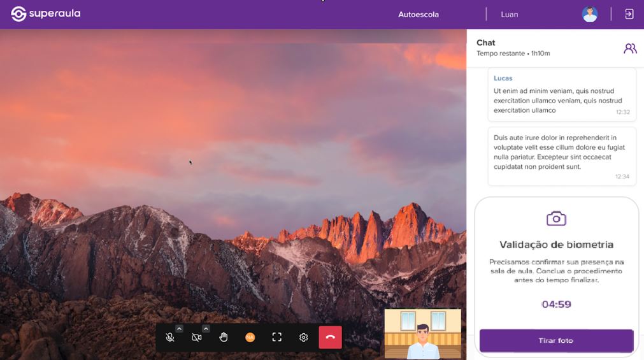Click the camera icon in biometria card
Image resolution: width=644 pixels, height=360 pixels.
556,219
